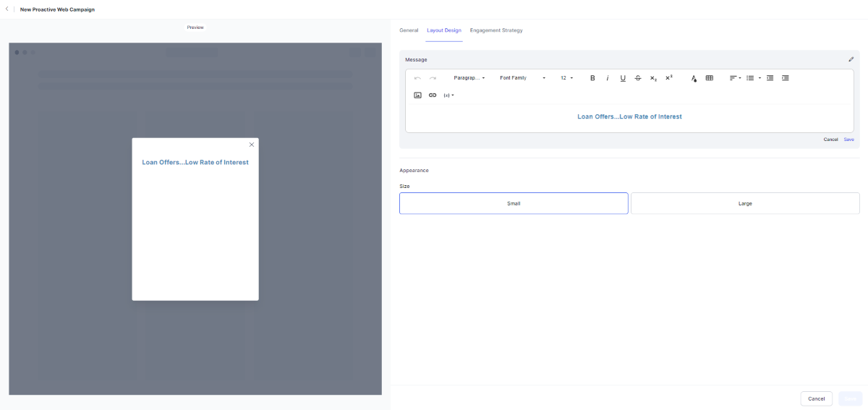Viewport: 868px width, 410px height.
Task: Expand the Font Family dropdown
Action: (x=522, y=78)
